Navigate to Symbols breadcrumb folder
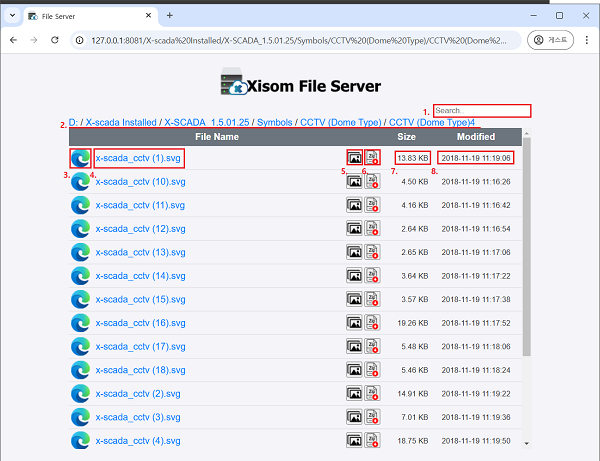 tap(274, 122)
